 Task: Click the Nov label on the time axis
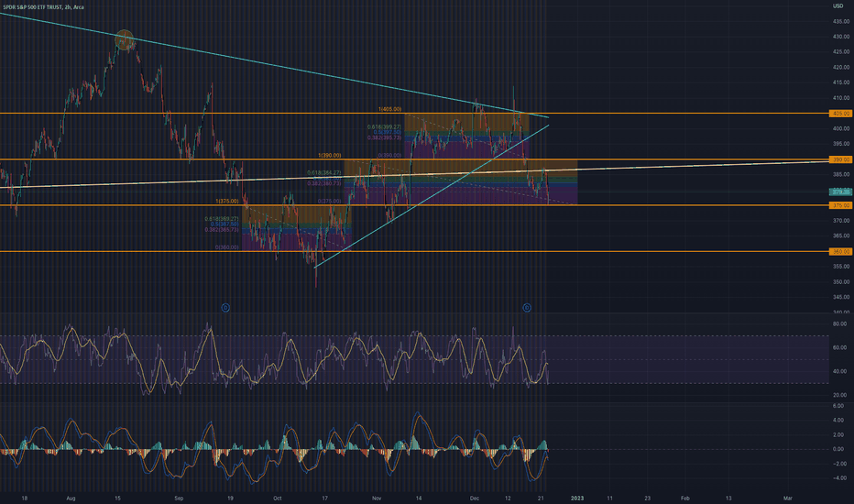point(377,498)
